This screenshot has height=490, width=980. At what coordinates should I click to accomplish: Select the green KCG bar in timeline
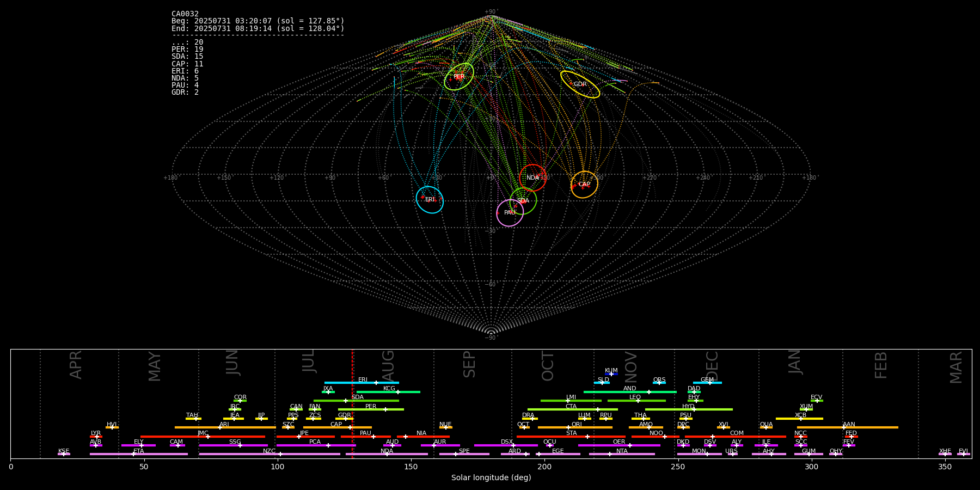point(388,391)
